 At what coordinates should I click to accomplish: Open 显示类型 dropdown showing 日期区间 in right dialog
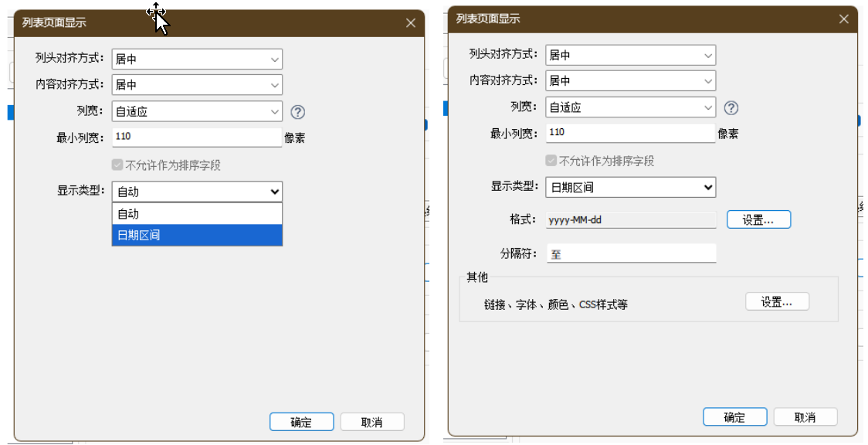pyautogui.click(x=630, y=187)
